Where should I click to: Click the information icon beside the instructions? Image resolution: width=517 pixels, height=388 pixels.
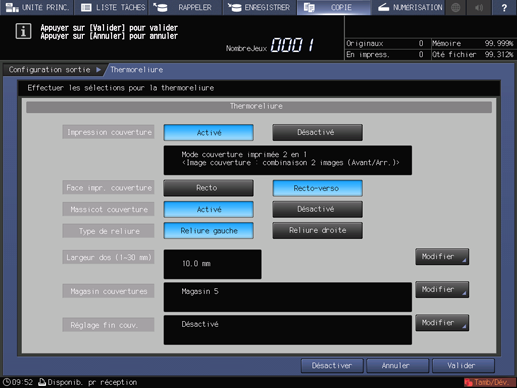[23, 31]
